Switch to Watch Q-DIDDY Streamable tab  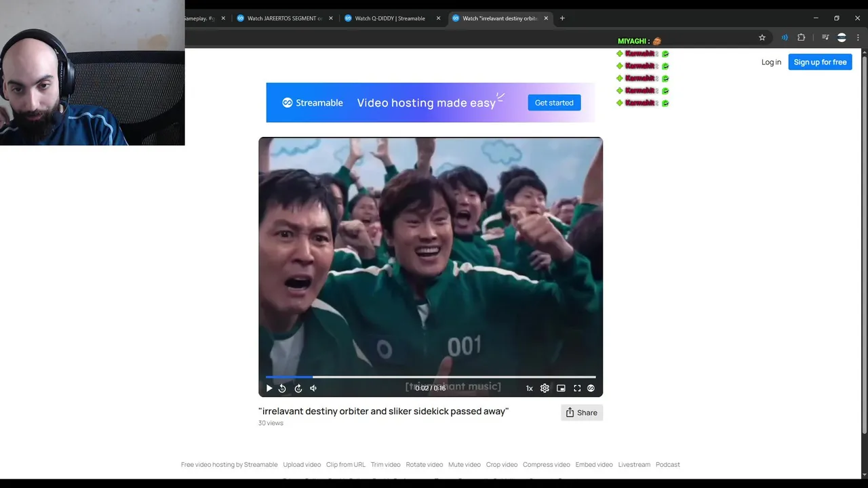click(x=391, y=18)
